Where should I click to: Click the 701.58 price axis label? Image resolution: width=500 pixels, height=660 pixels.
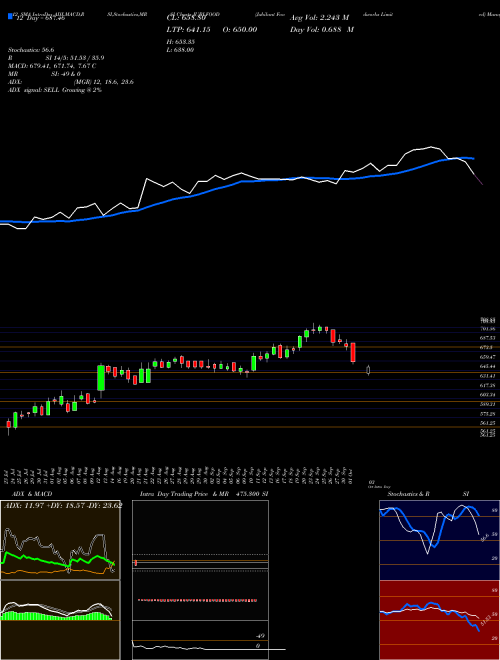(x=487, y=328)
